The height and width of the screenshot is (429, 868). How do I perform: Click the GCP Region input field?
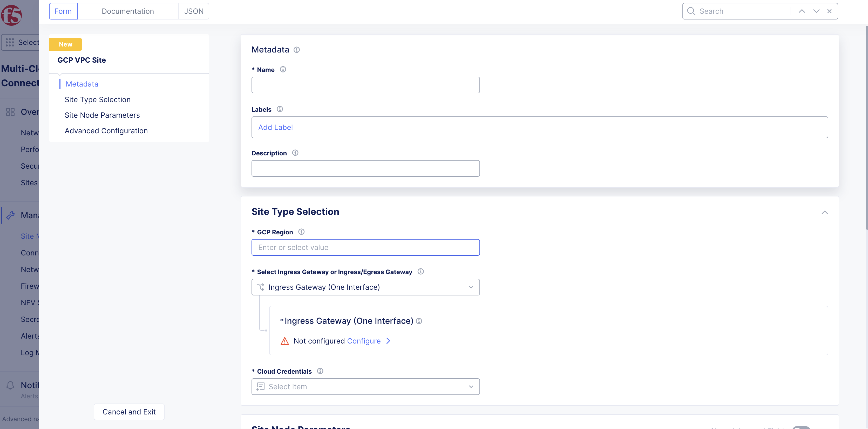click(365, 248)
